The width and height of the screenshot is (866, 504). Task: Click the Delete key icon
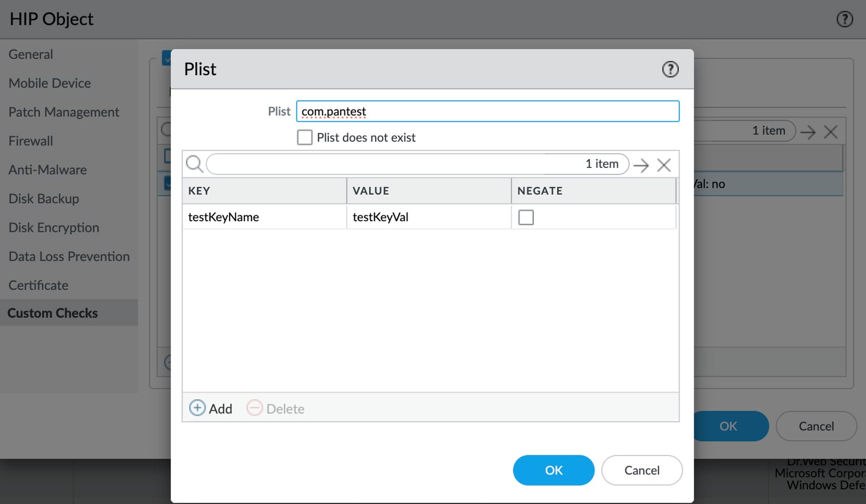(x=254, y=408)
